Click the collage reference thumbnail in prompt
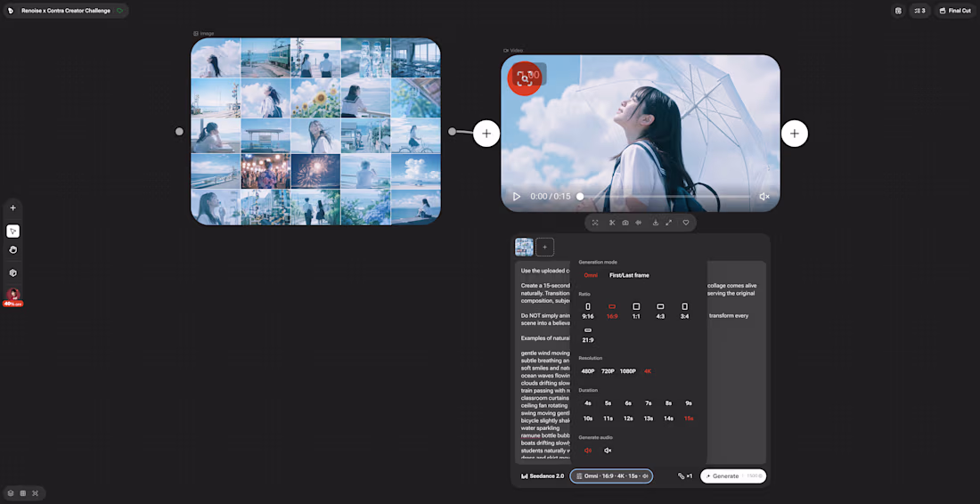 [x=524, y=248]
